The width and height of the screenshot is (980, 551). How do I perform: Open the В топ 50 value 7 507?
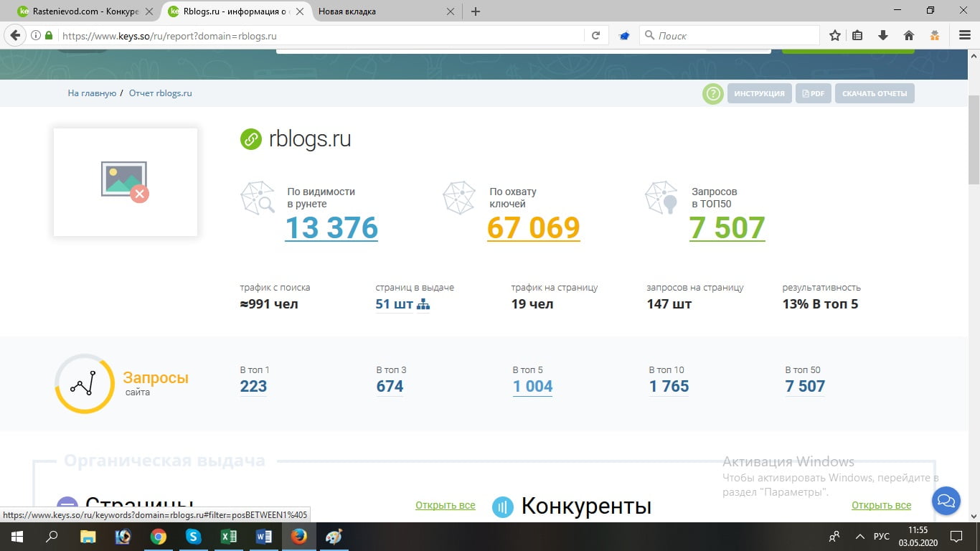[806, 387]
